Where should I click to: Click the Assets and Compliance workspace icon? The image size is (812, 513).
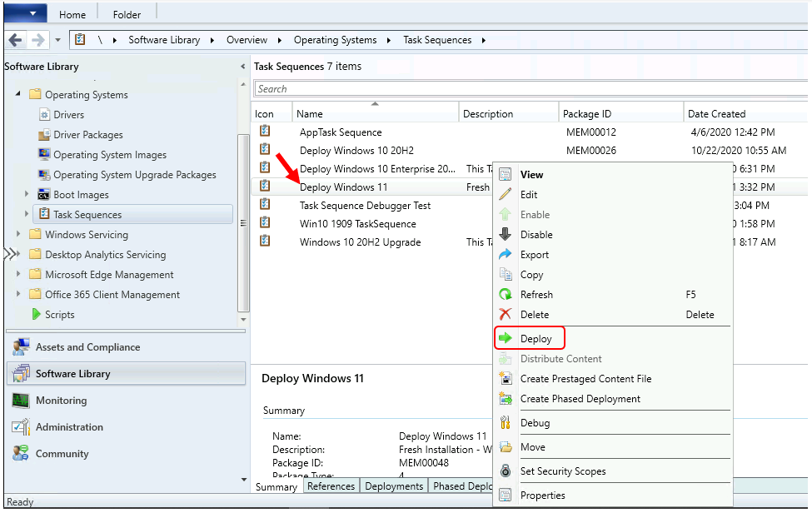(21, 346)
